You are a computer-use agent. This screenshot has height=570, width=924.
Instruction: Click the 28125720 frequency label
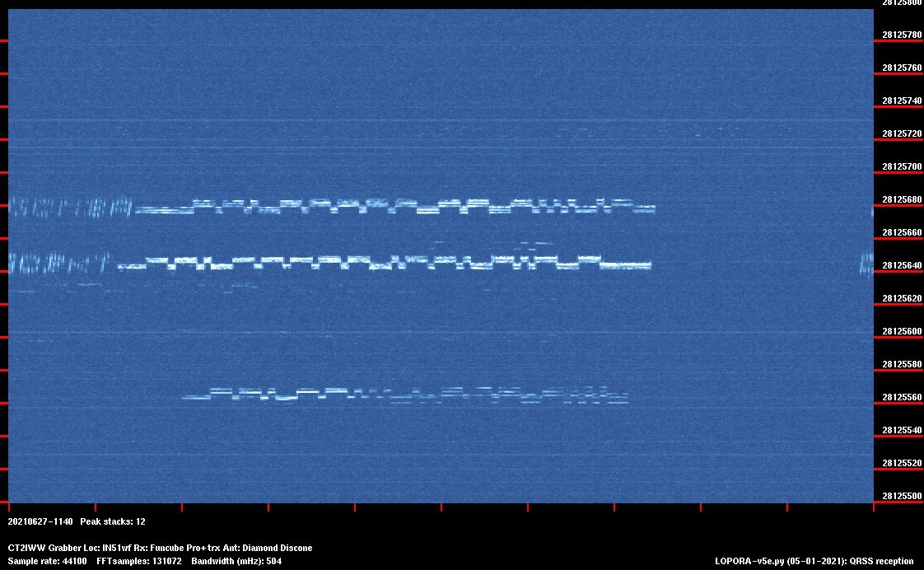902,134
